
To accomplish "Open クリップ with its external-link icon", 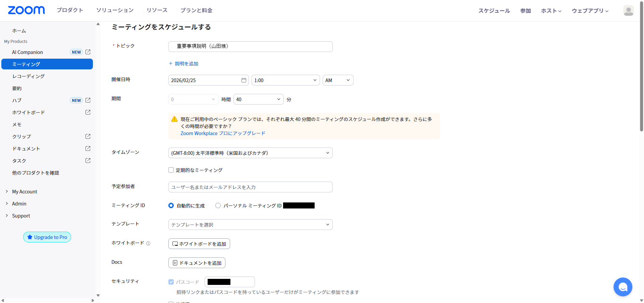I will click(88, 136).
